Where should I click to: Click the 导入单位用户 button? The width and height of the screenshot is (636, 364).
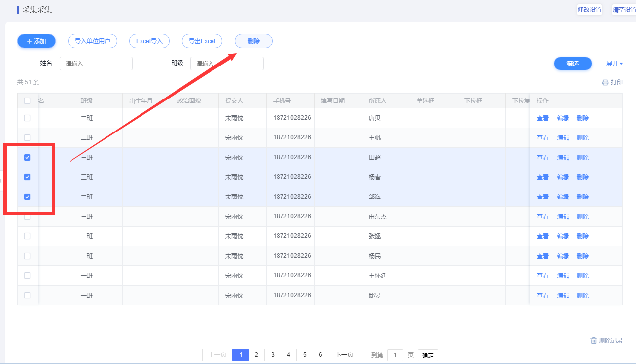92,41
